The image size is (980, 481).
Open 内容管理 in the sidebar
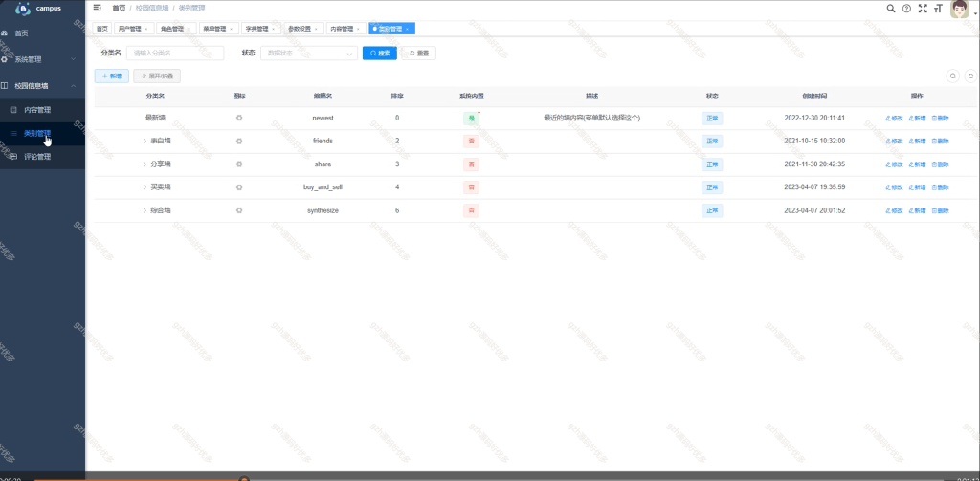[x=42, y=110]
